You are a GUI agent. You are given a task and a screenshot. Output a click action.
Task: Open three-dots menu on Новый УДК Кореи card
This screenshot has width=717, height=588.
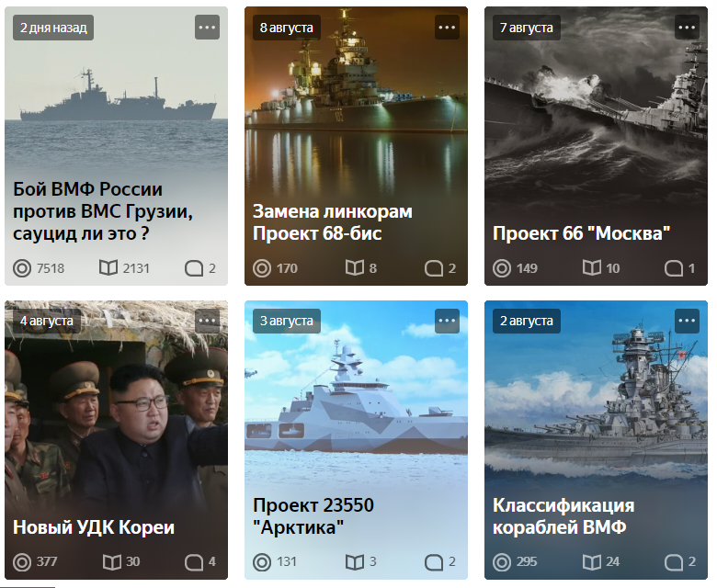tap(207, 321)
